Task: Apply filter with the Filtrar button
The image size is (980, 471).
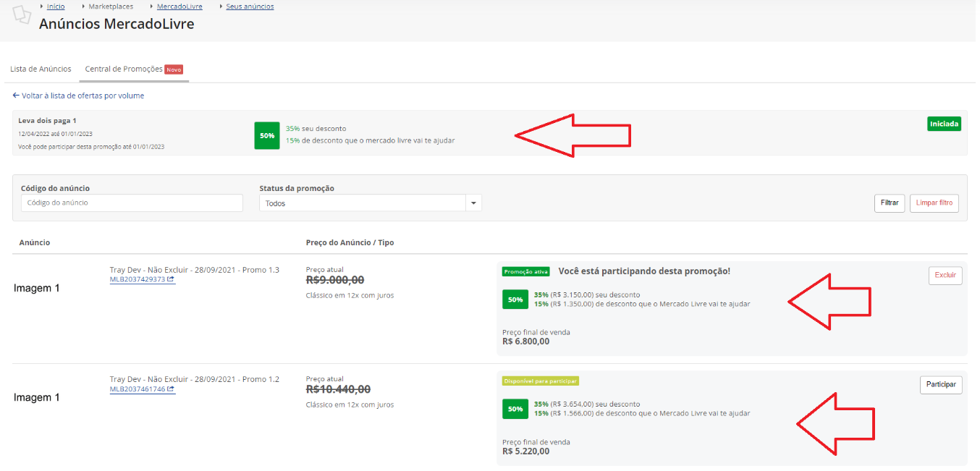Action: [x=890, y=203]
